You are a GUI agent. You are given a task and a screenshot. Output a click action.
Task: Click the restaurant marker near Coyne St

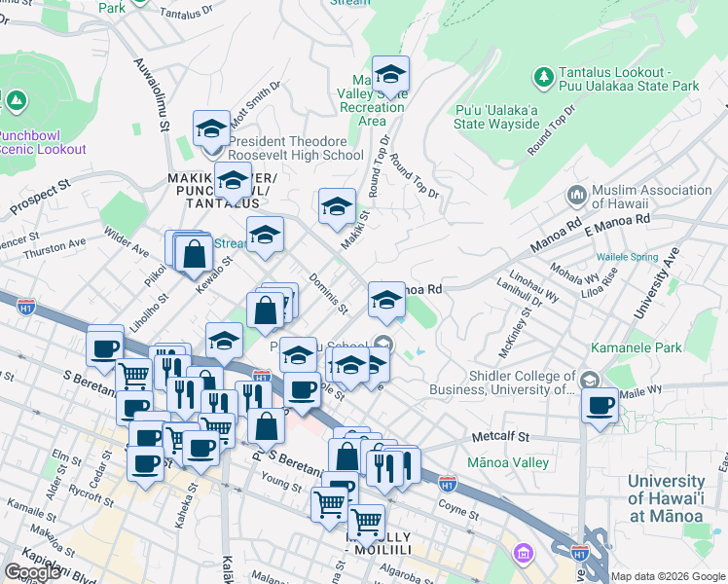(384, 469)
